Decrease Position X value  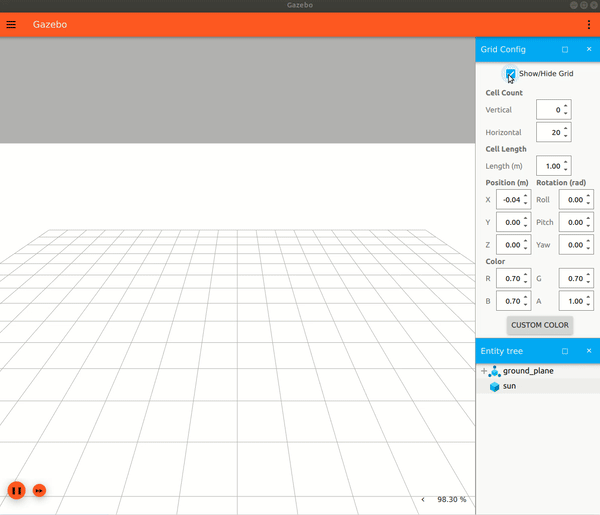pos(525,204)
